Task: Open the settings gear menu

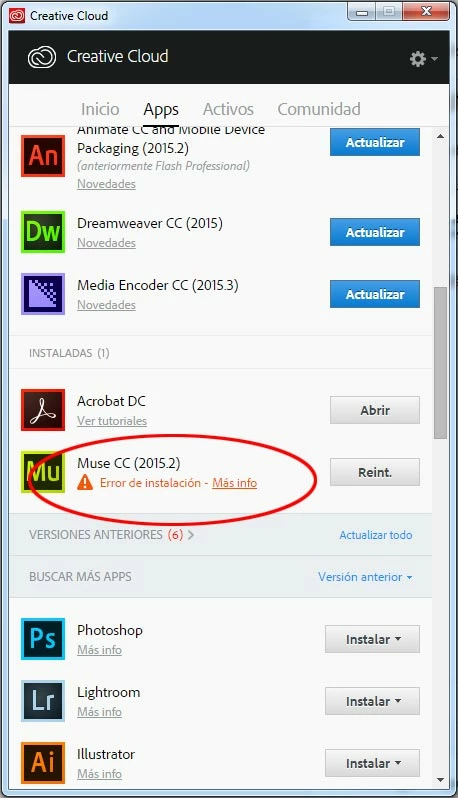Action: tap(423, 59)
